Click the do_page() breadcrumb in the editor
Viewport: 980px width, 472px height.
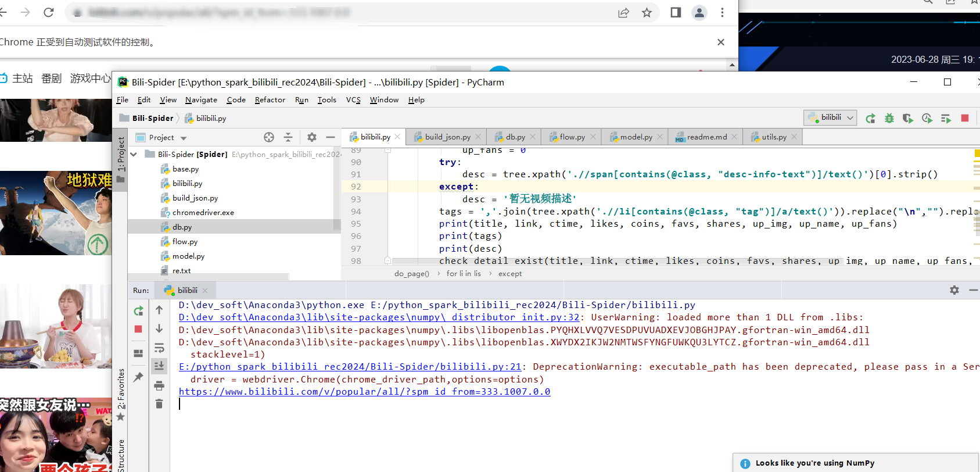(411, 274)
